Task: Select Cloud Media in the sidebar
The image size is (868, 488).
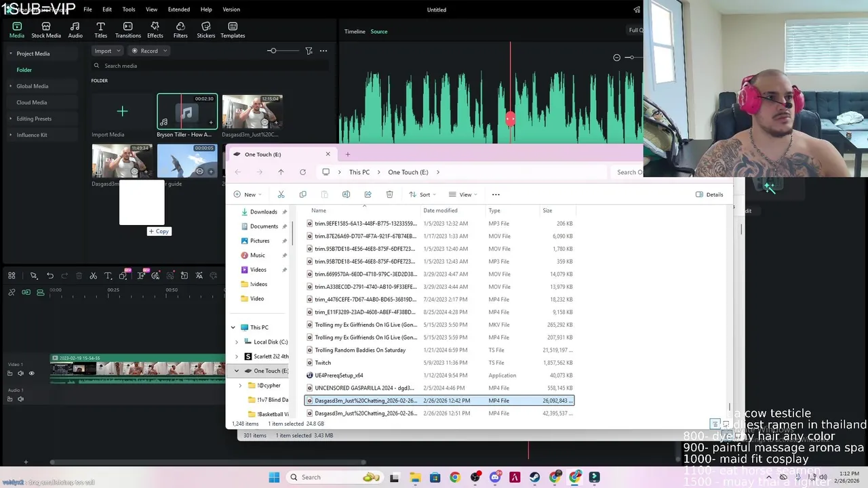Action: (x=32, y=102)
